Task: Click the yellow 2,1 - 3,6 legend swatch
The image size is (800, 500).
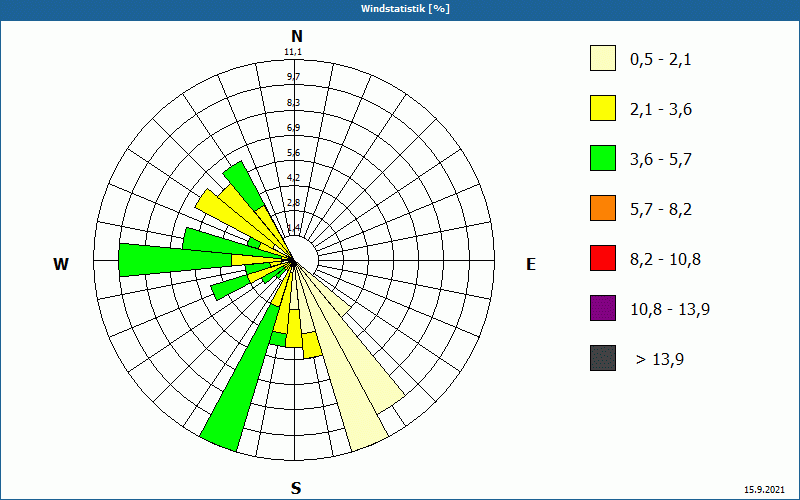Action: click(x=603, y=108)
